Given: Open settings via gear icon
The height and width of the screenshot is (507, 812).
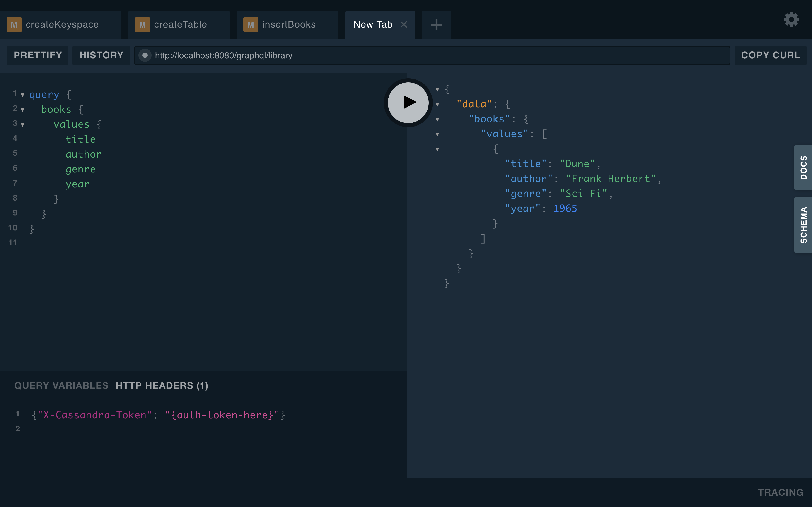Looking at the screenshot, I should point(791,19).
